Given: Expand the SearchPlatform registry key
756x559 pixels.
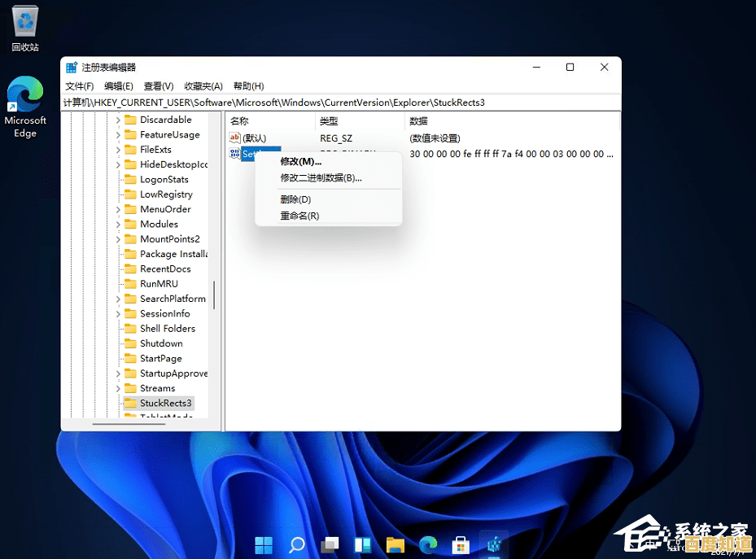Looking at the screenshot, I should (x=120, y=299).
